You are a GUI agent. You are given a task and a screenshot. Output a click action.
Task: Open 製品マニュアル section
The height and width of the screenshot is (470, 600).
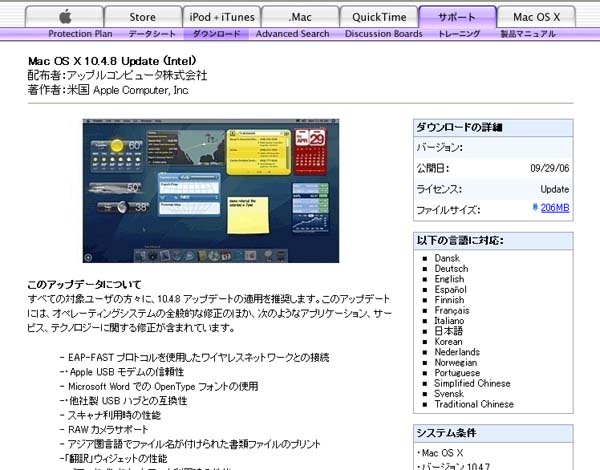pos(528,34)
